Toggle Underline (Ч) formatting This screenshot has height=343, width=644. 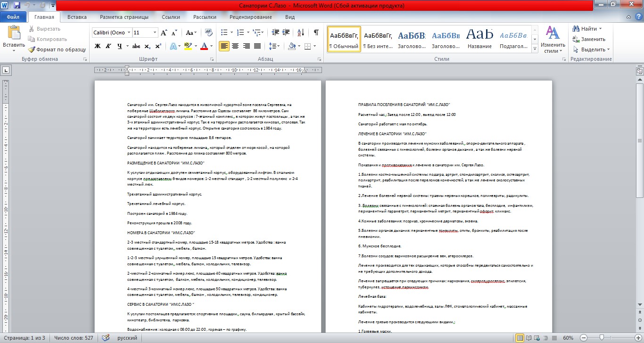[x=120, y=46]
